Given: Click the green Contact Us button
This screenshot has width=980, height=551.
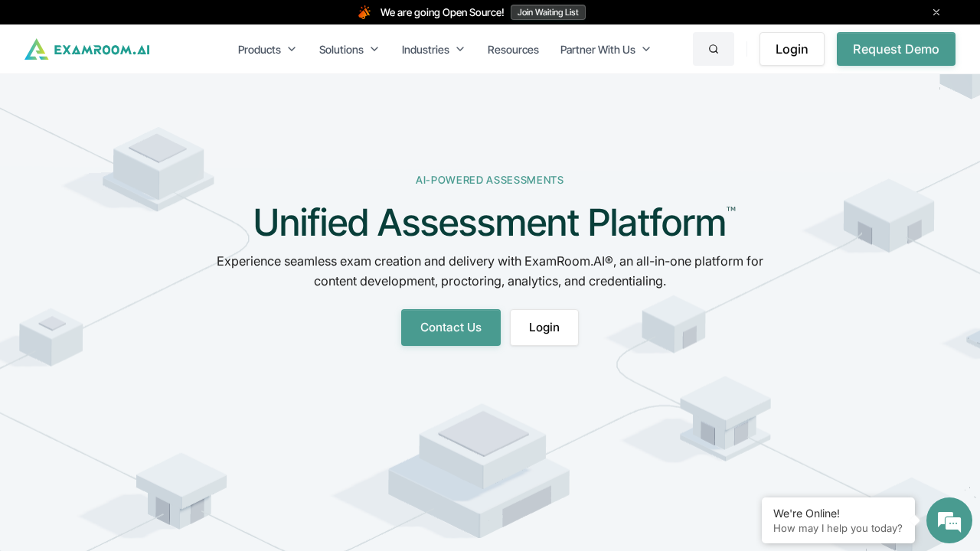Looking at the screenshot, I should pyautogui.click(x=450, y=328).
